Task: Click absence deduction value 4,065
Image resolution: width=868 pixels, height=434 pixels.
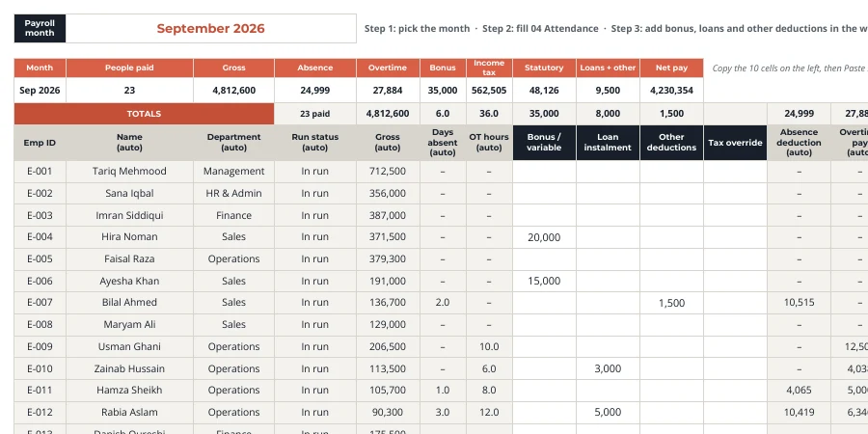Action: tap(799, 391)
